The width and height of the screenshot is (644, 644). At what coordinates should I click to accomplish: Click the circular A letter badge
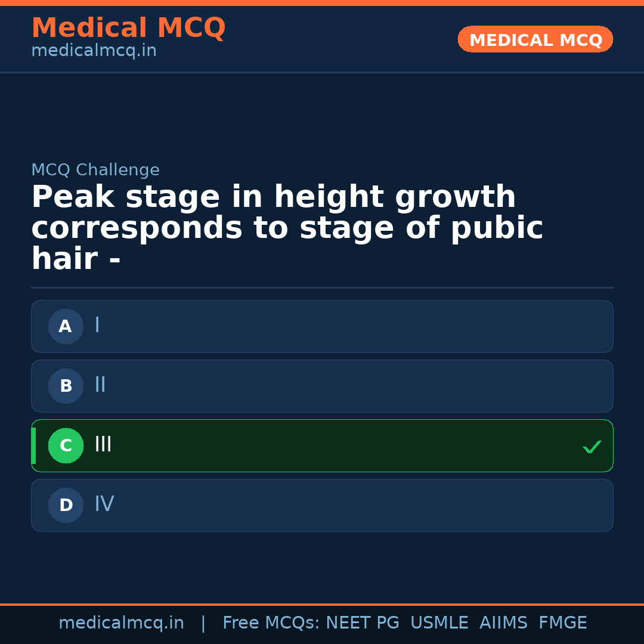pos(66,326)
